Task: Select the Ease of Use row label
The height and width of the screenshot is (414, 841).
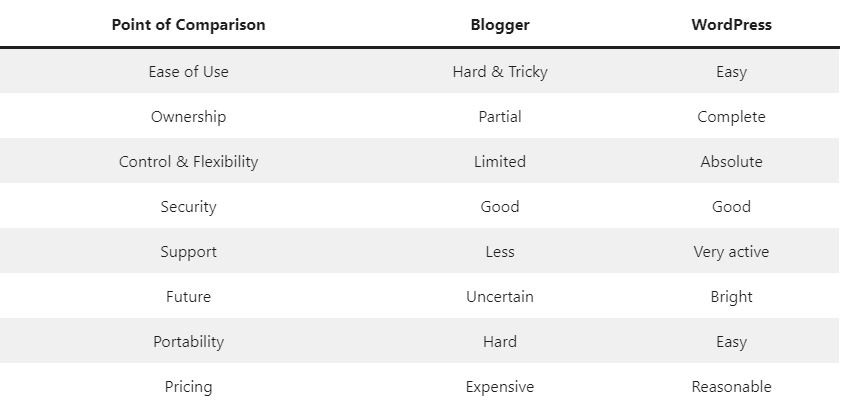Action: click(188, 72)
